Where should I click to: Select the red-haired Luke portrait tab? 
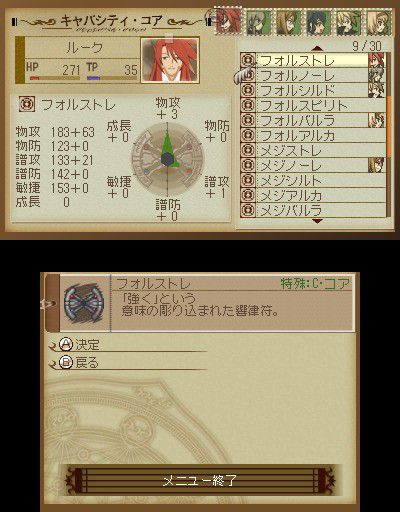pyautogui.click(x=229, y=21)
